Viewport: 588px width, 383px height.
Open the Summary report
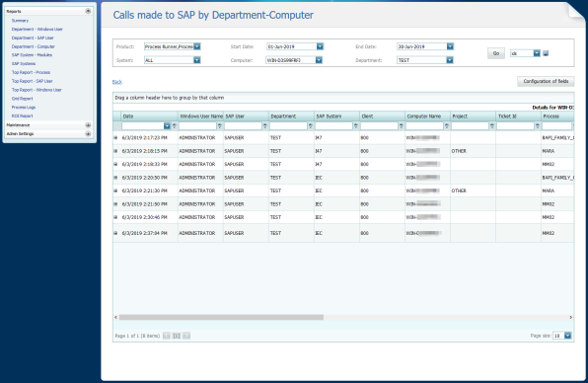(x=20, y=21)
